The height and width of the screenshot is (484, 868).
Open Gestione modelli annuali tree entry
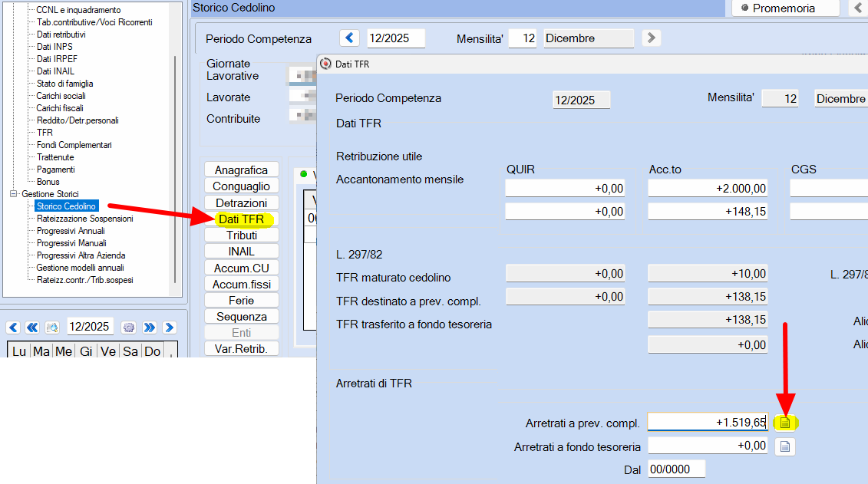coord(81,268)
